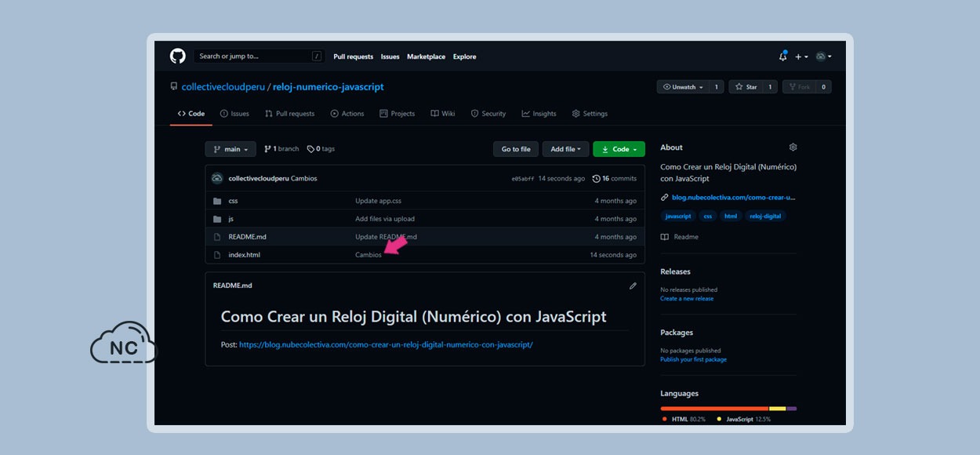The image size is (980, 455).
Task: Click the js folder icon
Action: [x=217, y=219]
